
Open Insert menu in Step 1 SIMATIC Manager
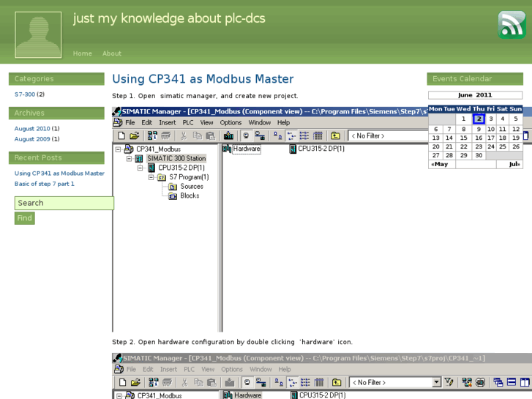[168, 122]
